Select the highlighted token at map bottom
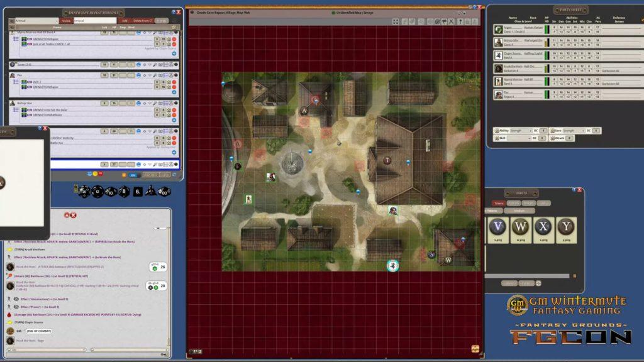The height and width of the screenshot is (362, 644). click(392, 266)
